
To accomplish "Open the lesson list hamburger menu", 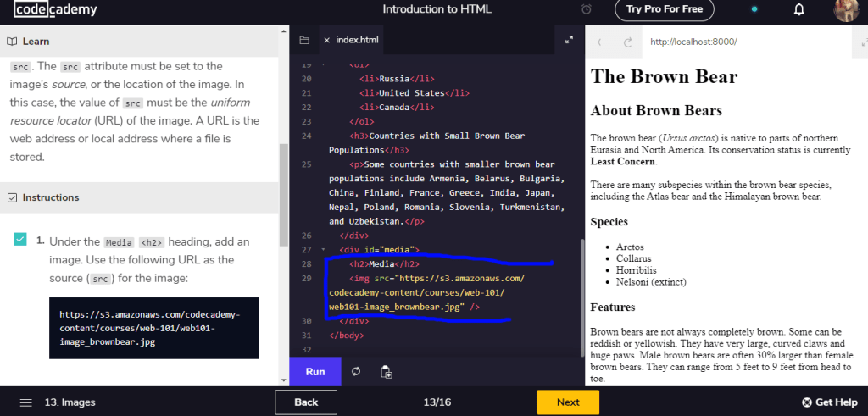I will tap(26, 402).
